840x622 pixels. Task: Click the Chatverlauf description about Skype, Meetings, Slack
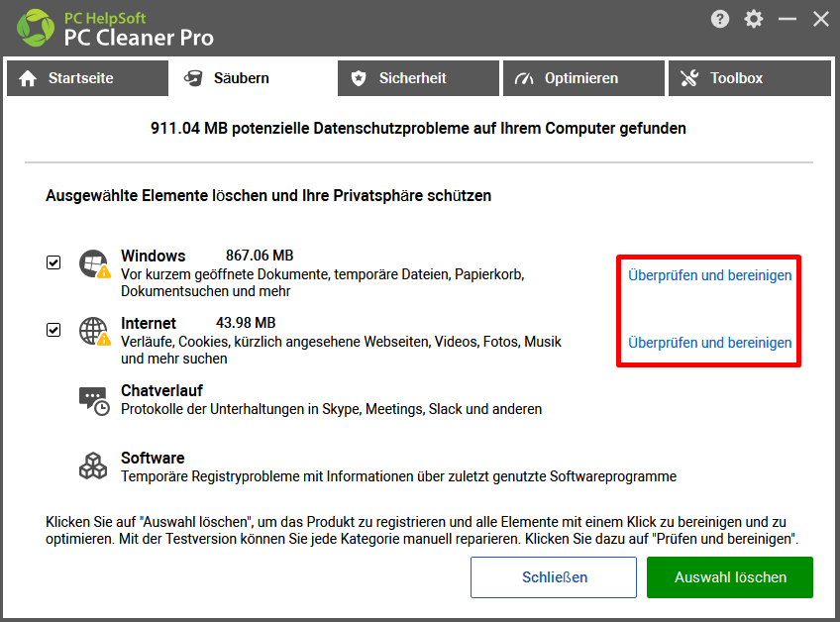tap(332, 409)
